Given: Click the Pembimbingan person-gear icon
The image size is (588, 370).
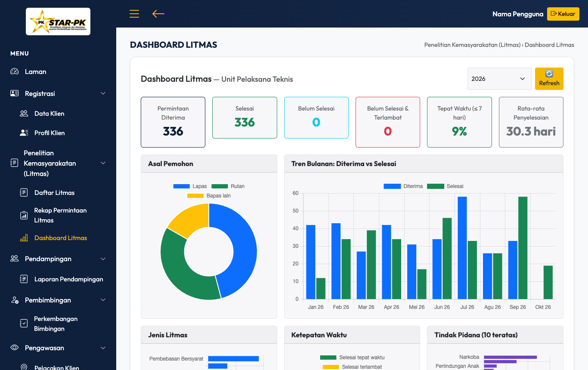Looking at the screenshot, I should click(15, 300).
